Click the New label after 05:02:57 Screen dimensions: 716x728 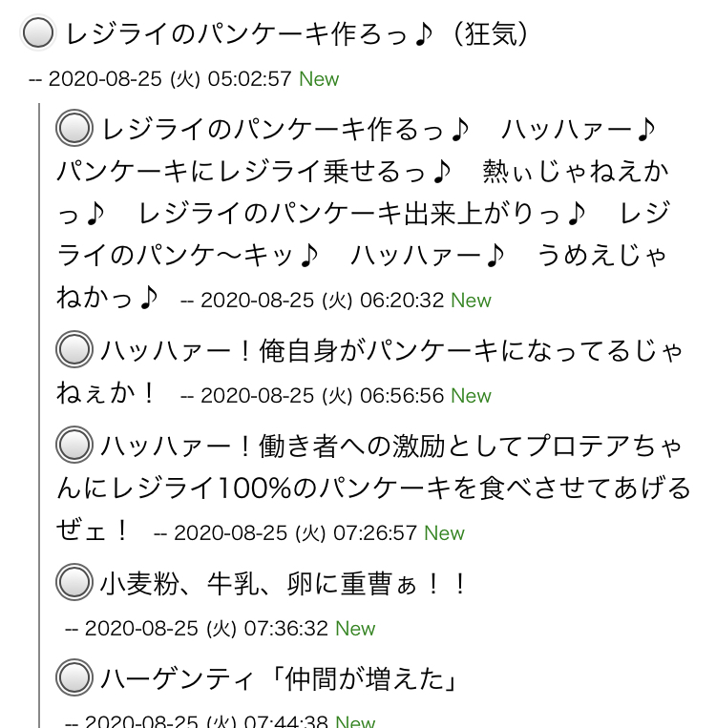(319, 79)
